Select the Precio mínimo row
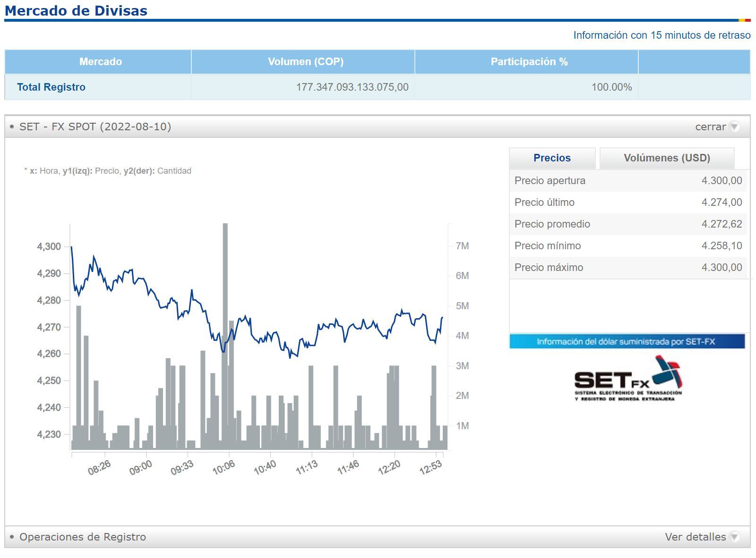This screenshot has width=756, height=558. pos(628,246)
